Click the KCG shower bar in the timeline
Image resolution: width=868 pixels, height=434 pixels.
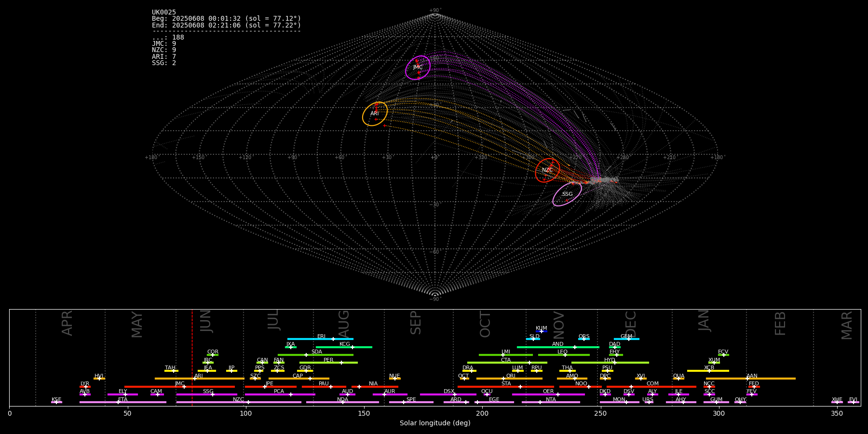tap(344, 347)
